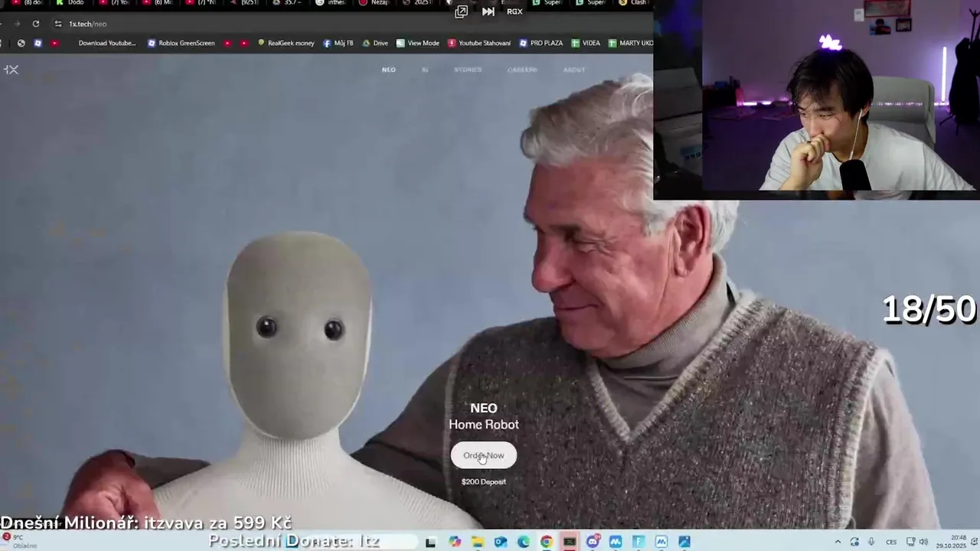This screenshot has width=980, height=551.
Task: Click the NEO Home Robot heading
Action: click(x=484, y=416)
